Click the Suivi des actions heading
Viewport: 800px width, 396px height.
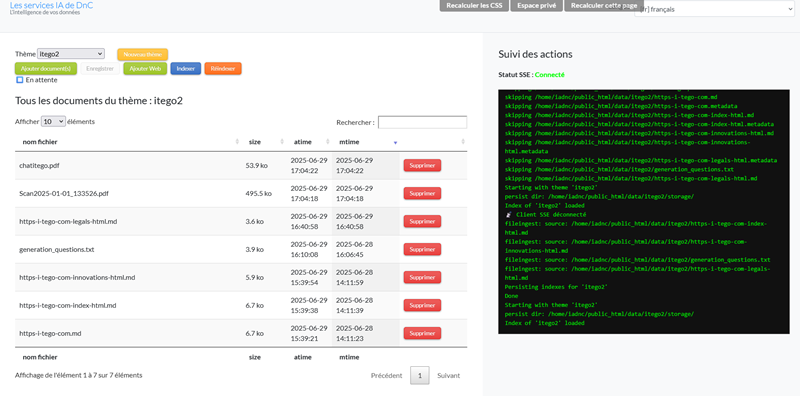tap(535, 54)
